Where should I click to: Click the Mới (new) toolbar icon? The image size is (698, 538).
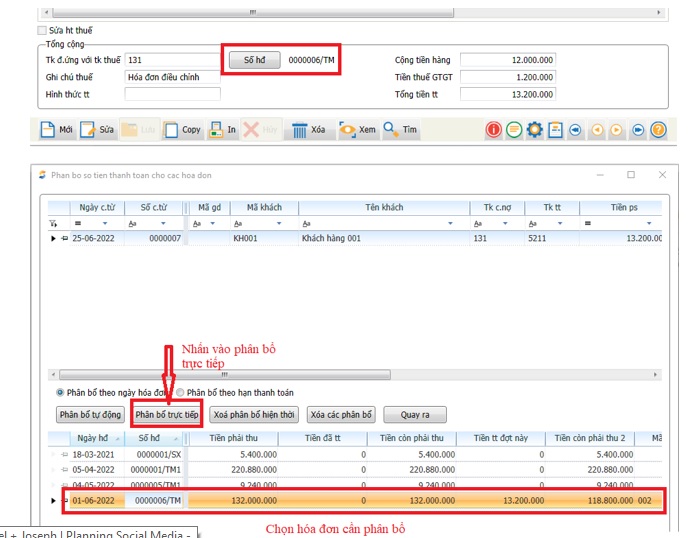click(47, 130)
